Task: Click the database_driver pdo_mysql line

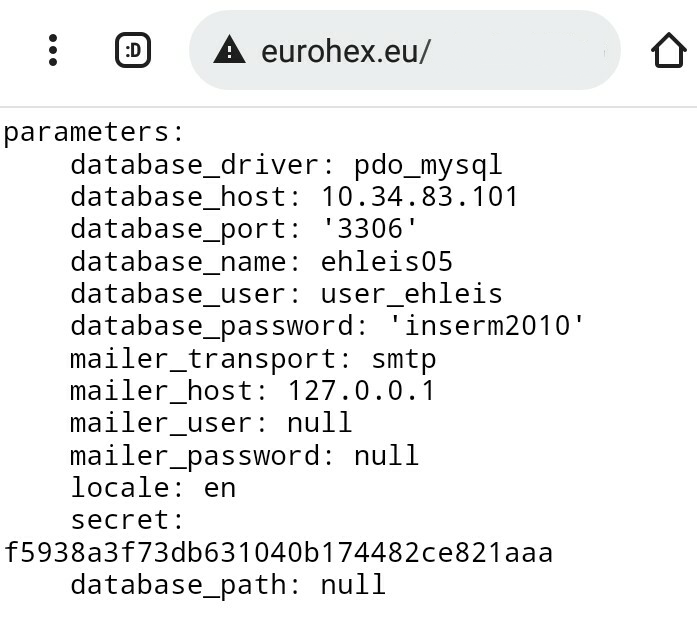Action: pyautogui.click(x=286, y=165)
